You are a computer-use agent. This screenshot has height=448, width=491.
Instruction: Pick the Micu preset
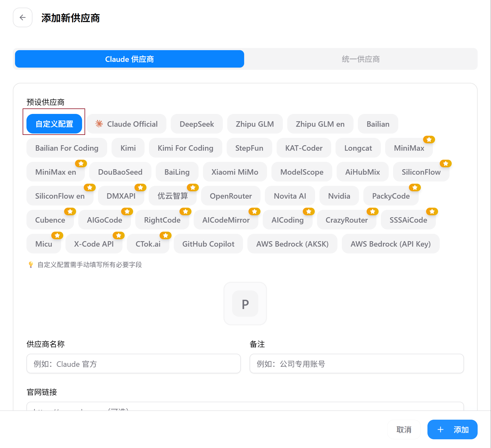44,244
